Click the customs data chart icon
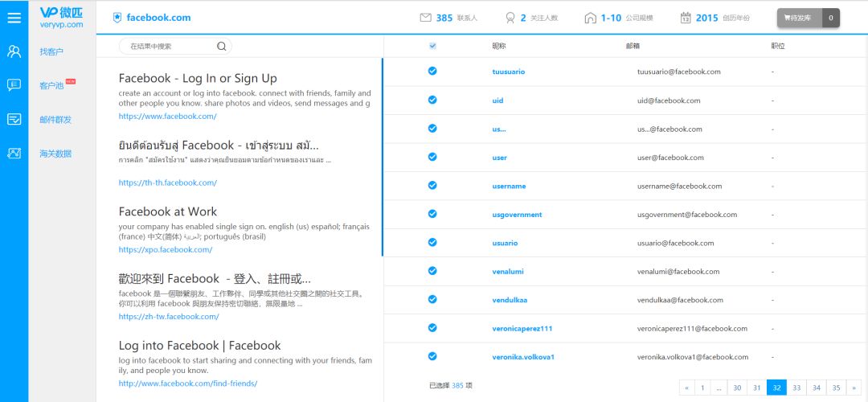 pos(14,154)
